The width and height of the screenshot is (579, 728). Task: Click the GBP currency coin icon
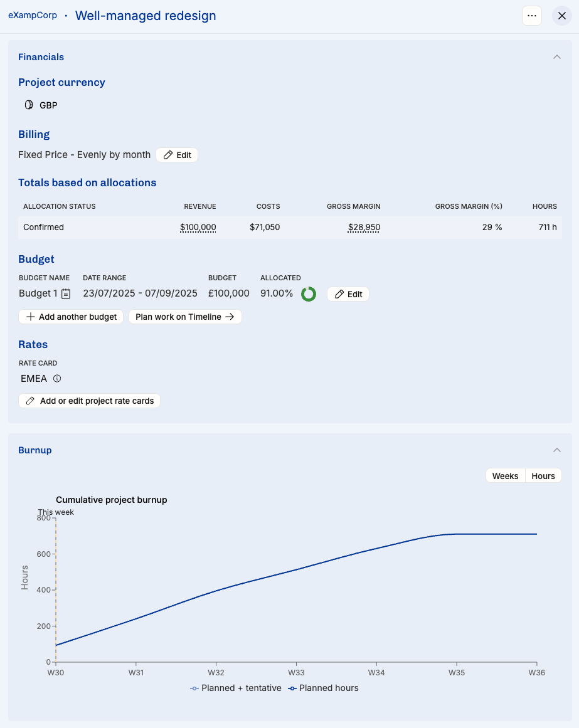29,105
